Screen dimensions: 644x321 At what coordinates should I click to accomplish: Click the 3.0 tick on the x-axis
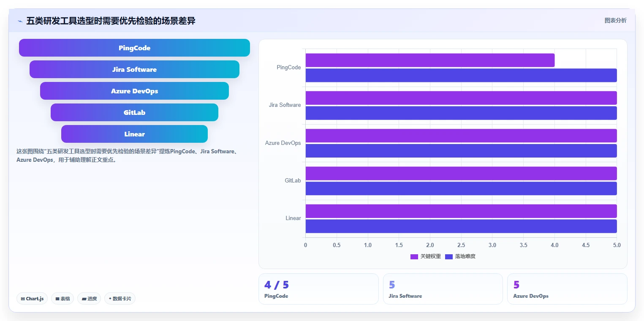pyautogui.click(x=492, y=245)
